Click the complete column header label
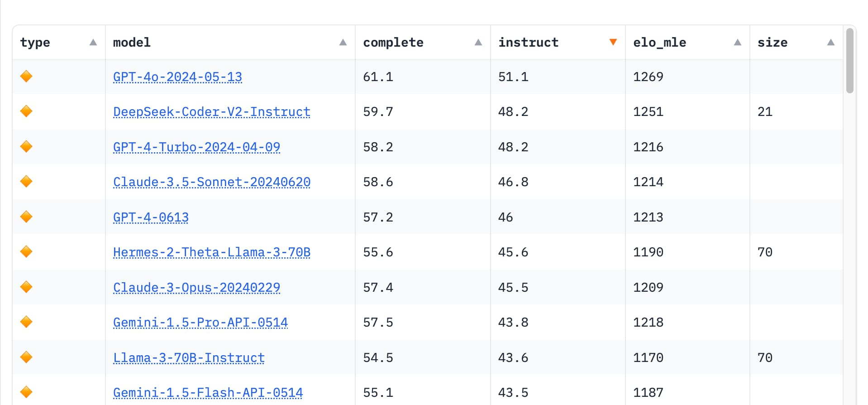Viewport: 868px width, 405px height. pos(393,43)
